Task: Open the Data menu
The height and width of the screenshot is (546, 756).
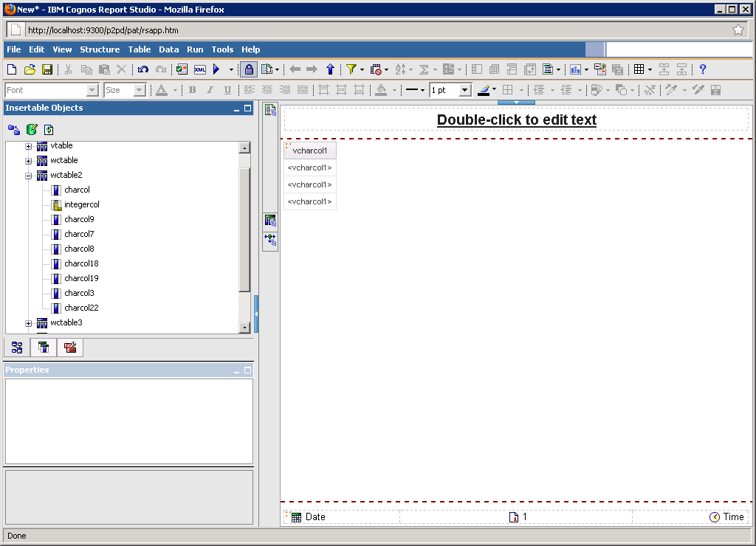Action: 168,49
